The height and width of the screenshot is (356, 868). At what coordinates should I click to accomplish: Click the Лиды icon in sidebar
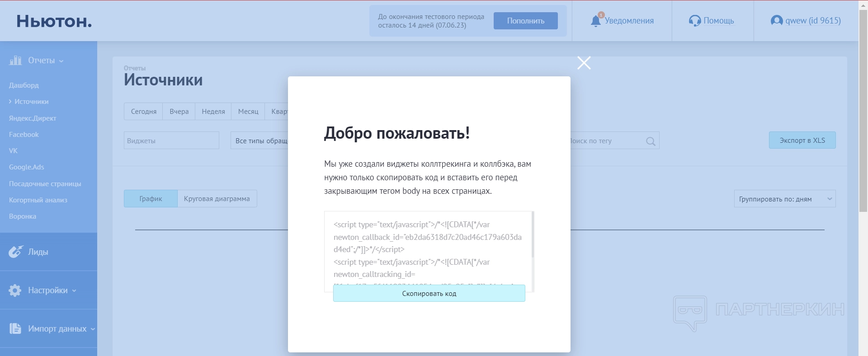[16, 252]
